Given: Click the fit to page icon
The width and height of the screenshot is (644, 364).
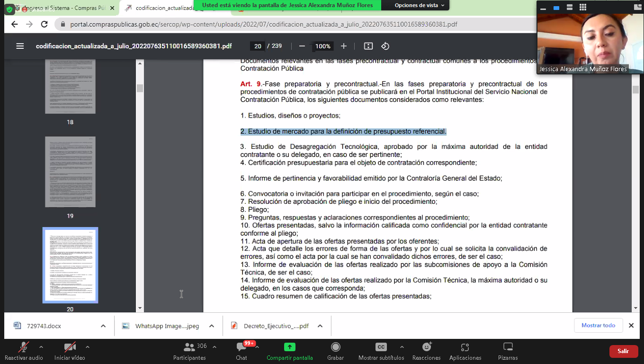Looking at the screenshot, I should click(368, 46).
